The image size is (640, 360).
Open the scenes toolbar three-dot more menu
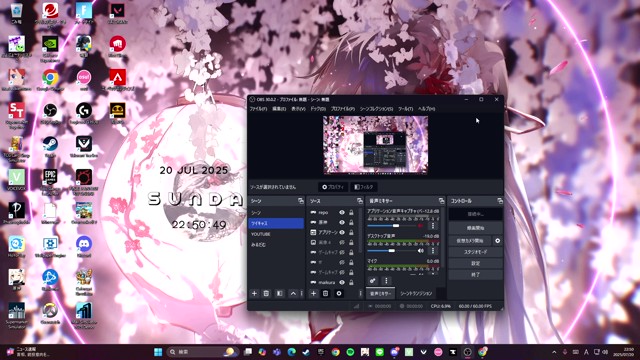(x=302, y=293)
